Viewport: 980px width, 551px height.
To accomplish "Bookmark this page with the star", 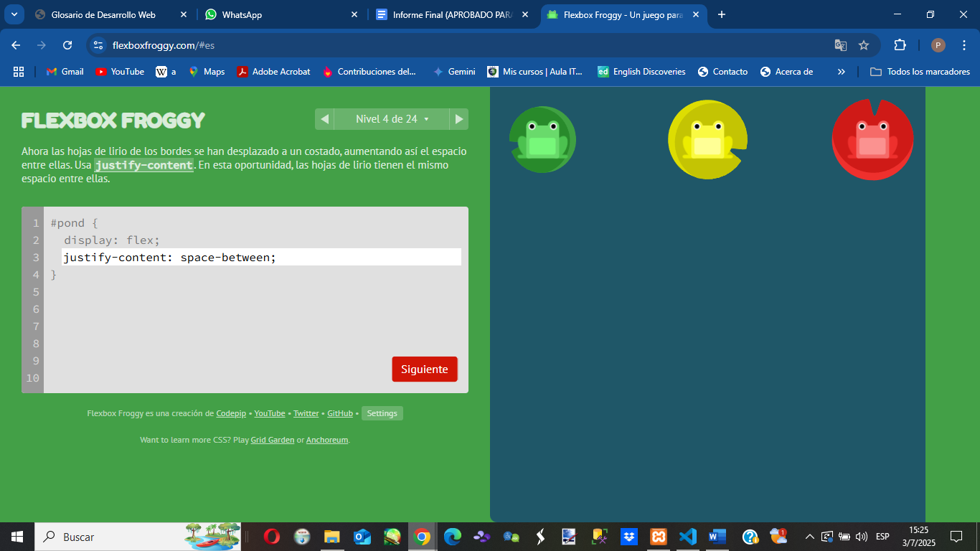I will click(864, 45).
